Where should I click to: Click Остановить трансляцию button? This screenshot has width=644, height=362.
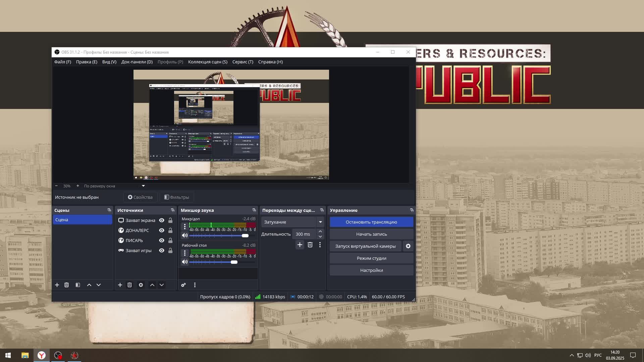click(371, 222)
